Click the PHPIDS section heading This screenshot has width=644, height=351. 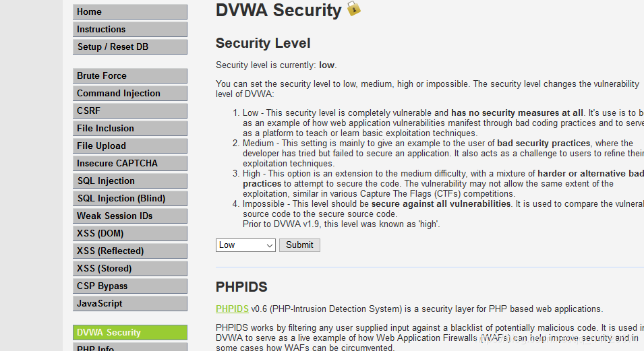click(x=241, y=287)
